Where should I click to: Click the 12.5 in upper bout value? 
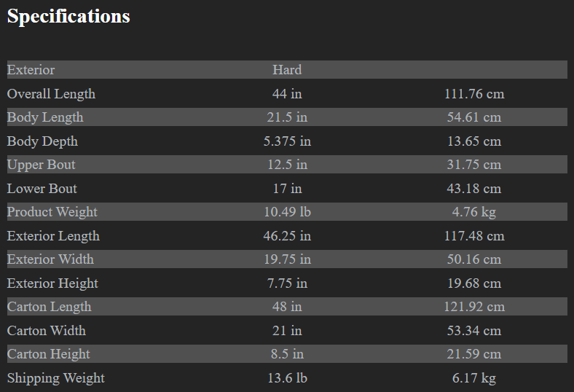pos(287,165)
